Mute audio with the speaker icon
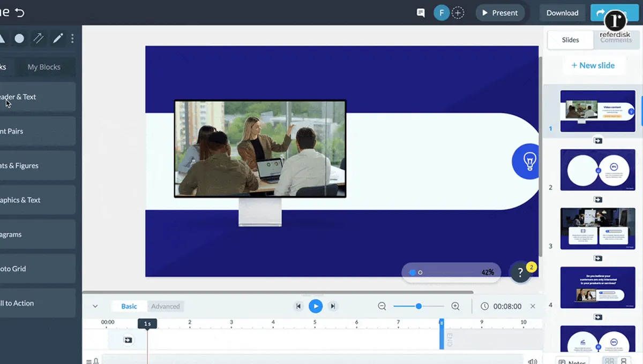This screenshot has width=643, height=364. pyautogui.click(x=533, y=360)
